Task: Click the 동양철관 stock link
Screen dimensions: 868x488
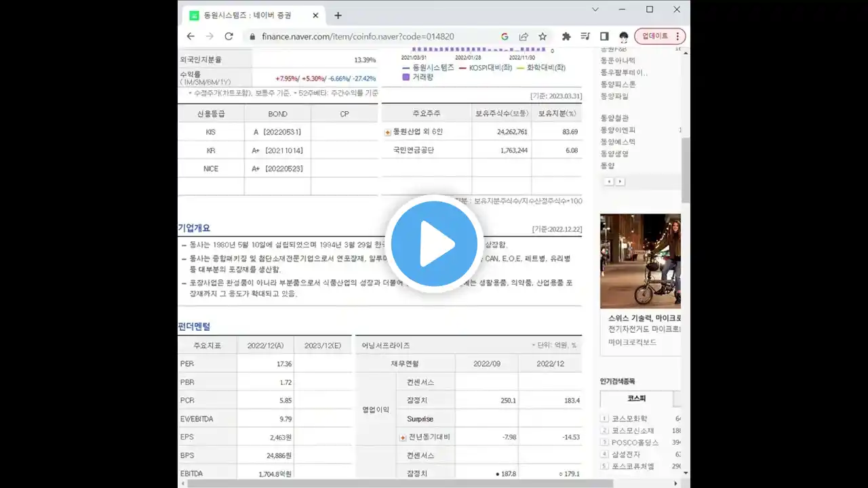Action: click(614, 118)
